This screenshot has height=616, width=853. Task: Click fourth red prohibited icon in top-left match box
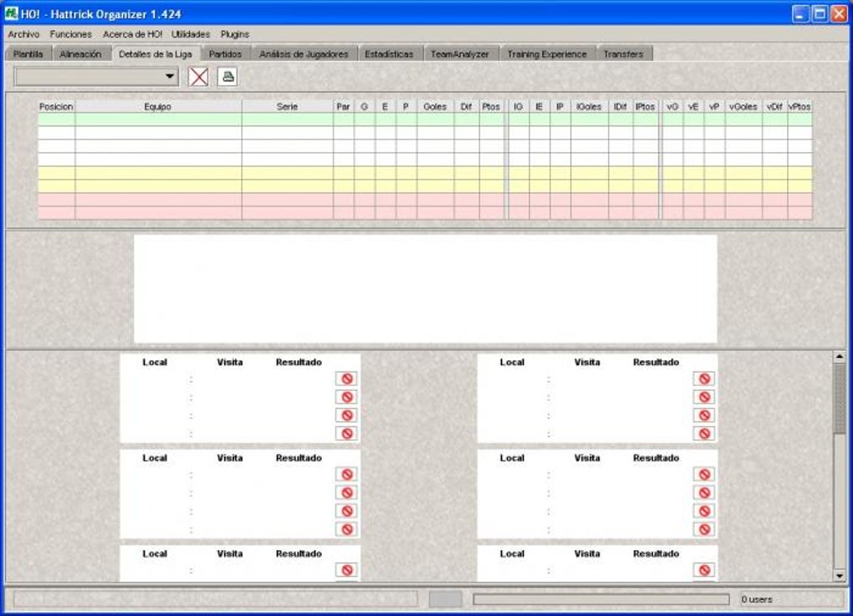346,433
